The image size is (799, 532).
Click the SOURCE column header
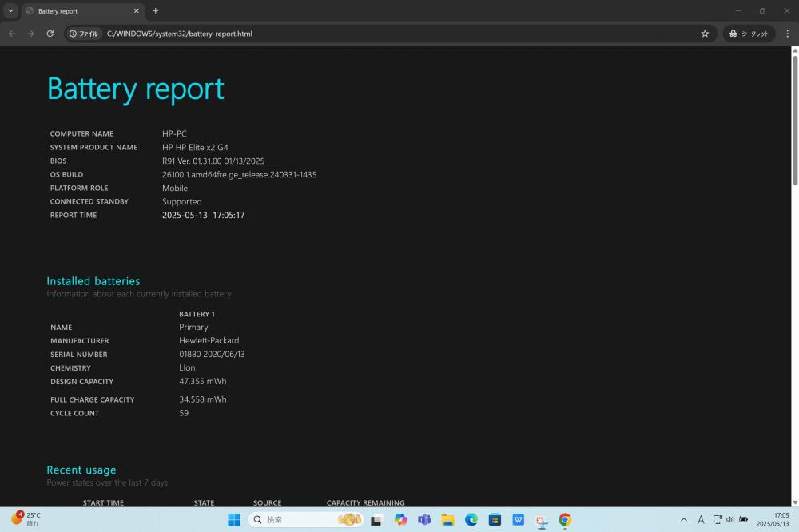coord(267,502)
